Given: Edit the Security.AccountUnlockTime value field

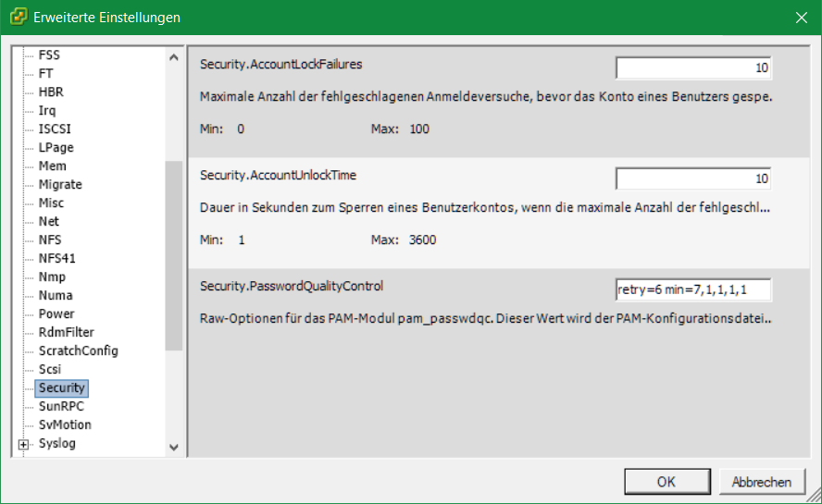Looking at the screenshot, I should point(693,178).
